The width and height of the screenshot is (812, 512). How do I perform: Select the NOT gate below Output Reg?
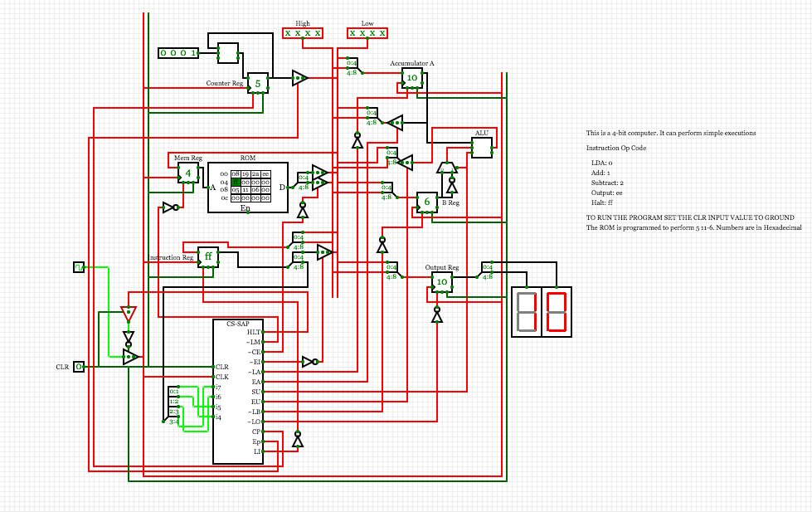437,314
